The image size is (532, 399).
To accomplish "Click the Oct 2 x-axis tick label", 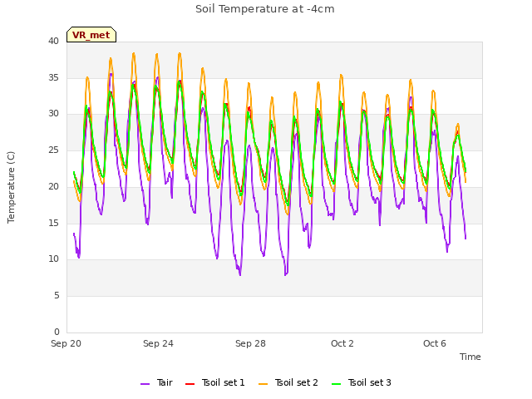I will (x=342, y=343).
